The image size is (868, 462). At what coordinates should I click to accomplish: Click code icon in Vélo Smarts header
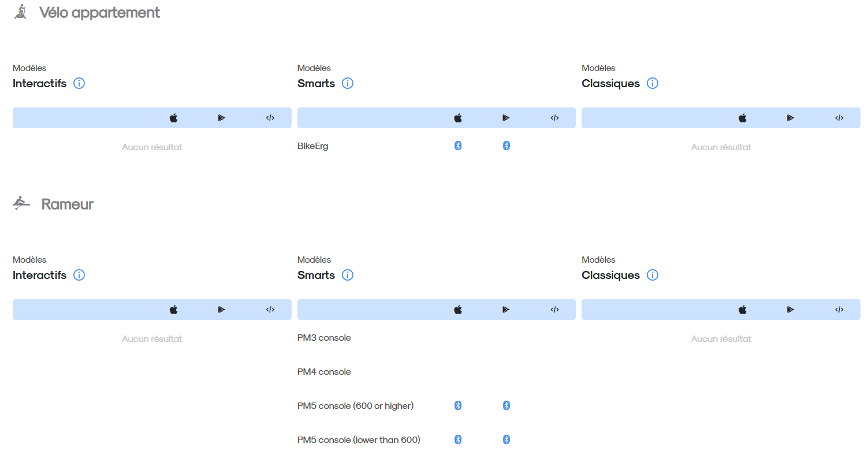[x=554, y=118]
